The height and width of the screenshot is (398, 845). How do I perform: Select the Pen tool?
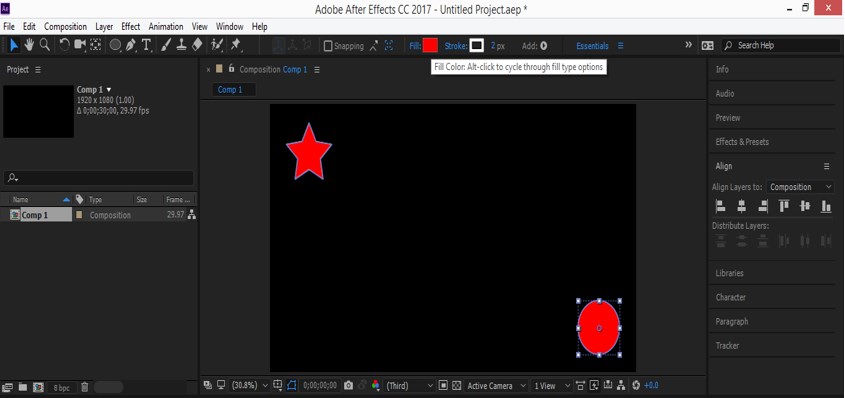click(x=131, y=46)
